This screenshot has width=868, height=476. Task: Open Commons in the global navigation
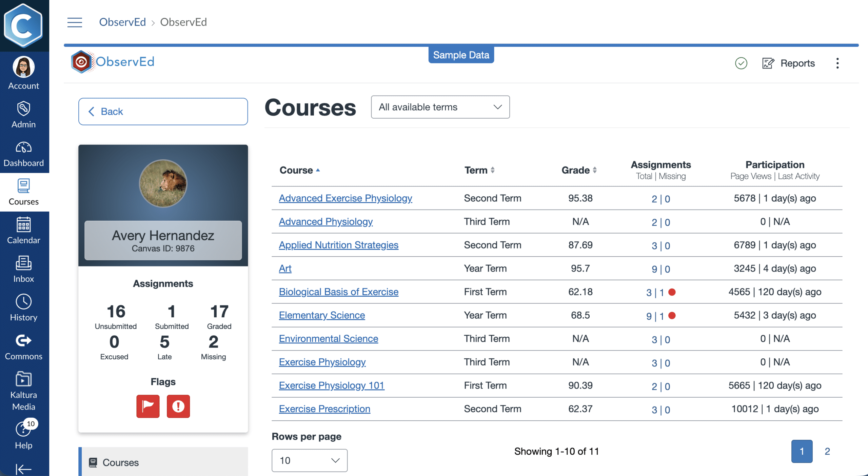pyautogui.click(x=23, y=347)
